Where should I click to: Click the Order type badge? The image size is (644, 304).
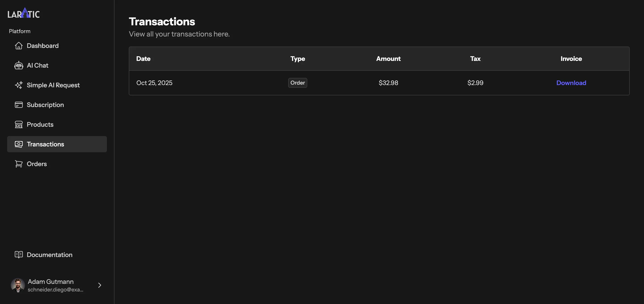pos(297,83)
